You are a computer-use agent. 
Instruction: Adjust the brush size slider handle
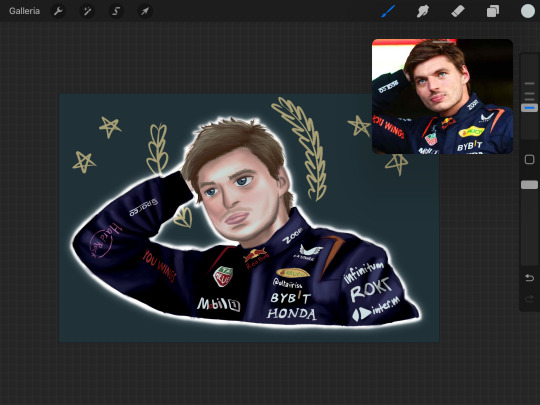point(529,108)
